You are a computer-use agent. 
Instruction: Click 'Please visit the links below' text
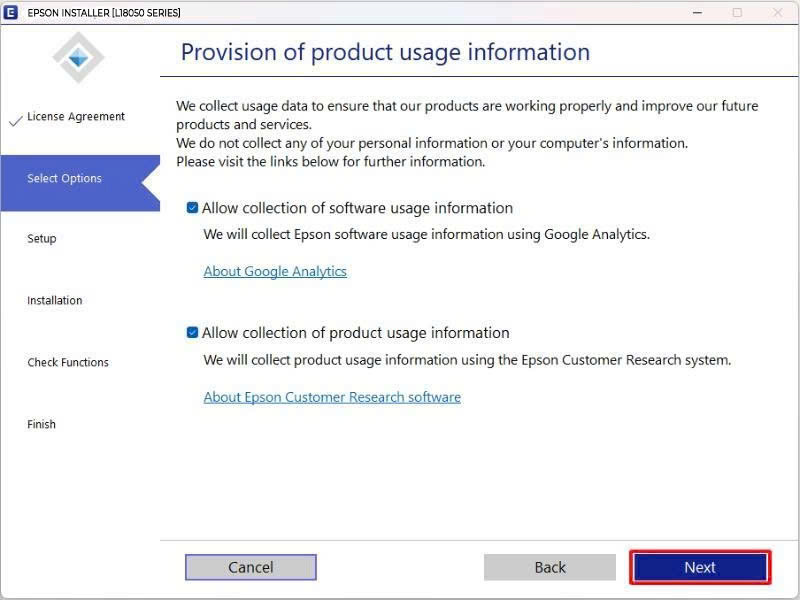(331, 162)
